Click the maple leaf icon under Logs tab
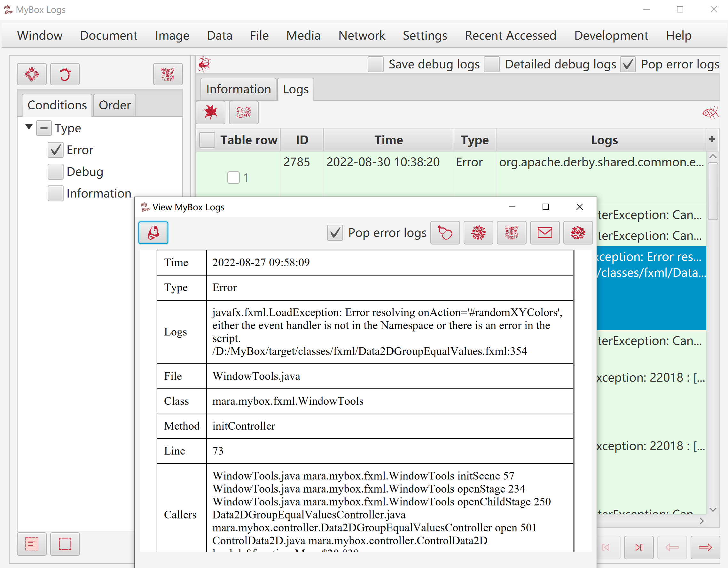Image resolution: width=728 pixels, height=568 pixels. (x=211, y=112)
